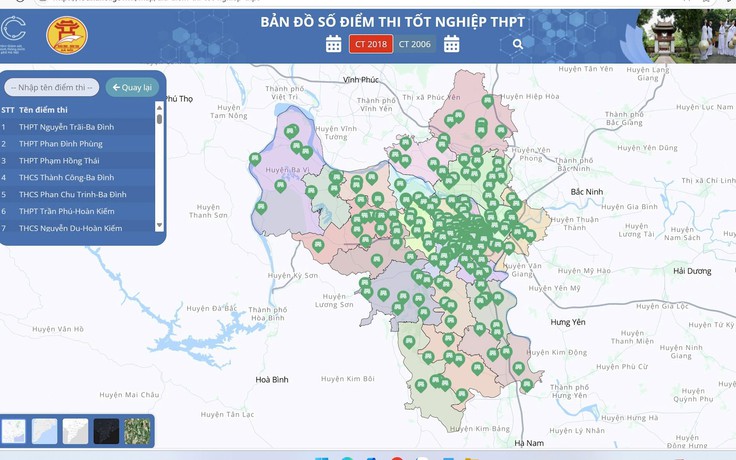Open the calendar icon left of CT 2018
Image resolution: width=736 pixels, height=460 pixels.
[333, 44]
